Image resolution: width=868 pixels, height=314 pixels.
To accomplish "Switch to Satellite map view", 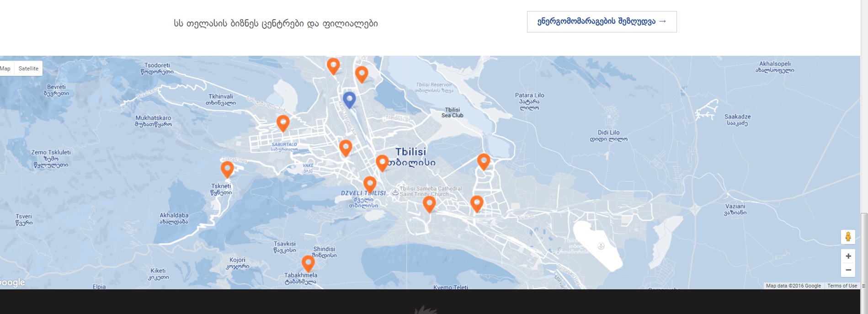I will 28,69.
